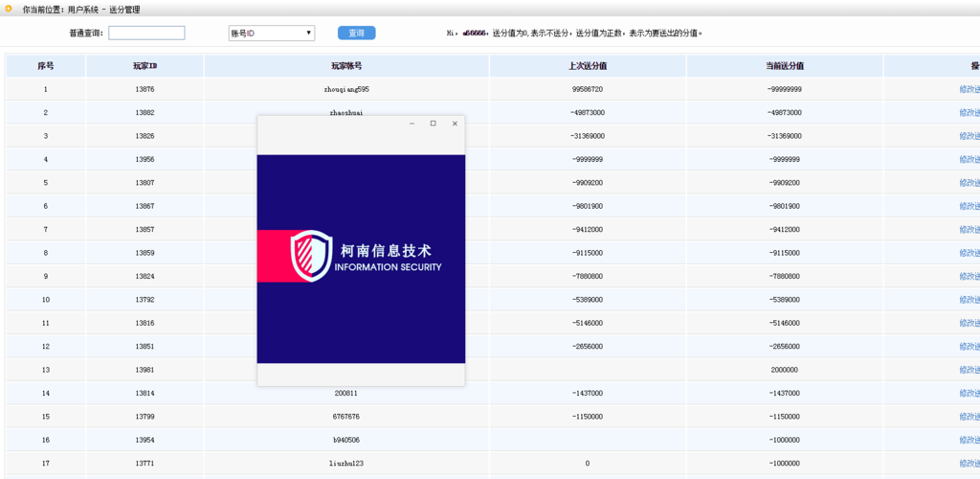Minimize the popup splash window
This screenshot has height=479, width=980.
point(412,124)
